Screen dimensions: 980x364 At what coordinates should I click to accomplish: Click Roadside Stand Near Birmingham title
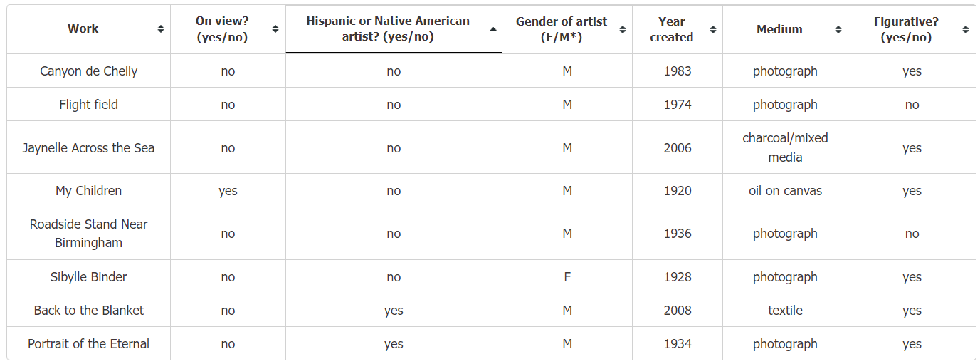[89, 234]
